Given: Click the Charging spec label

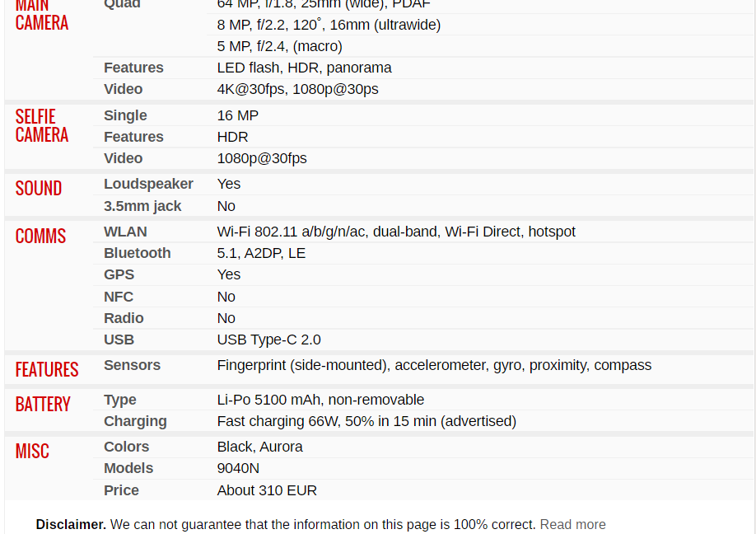Looking at the screenshot, I should 136,421.
